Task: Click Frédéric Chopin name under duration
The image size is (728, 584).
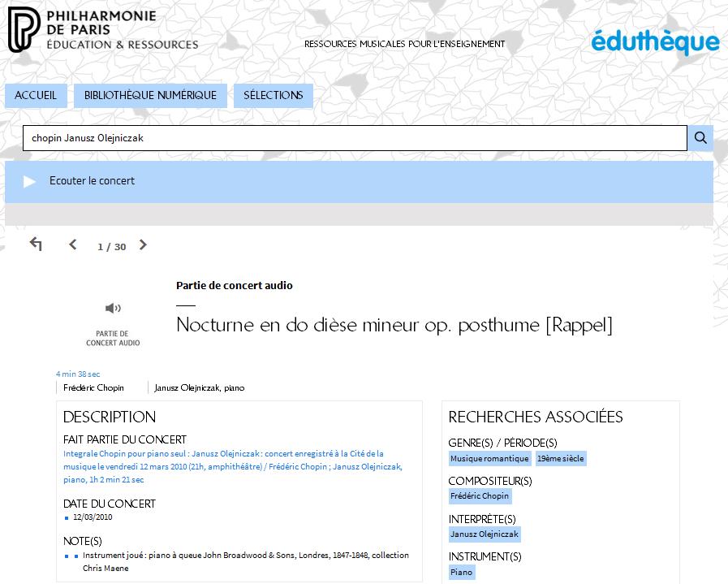Action: [x=94, y=387]
